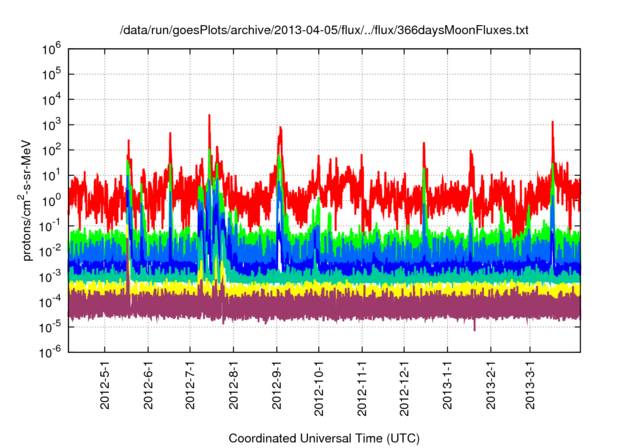Image resolution: width=640 pixels, height=448 pixels.
Task: Click the 2012-10-1 date tick label
Action: [318, 383]
